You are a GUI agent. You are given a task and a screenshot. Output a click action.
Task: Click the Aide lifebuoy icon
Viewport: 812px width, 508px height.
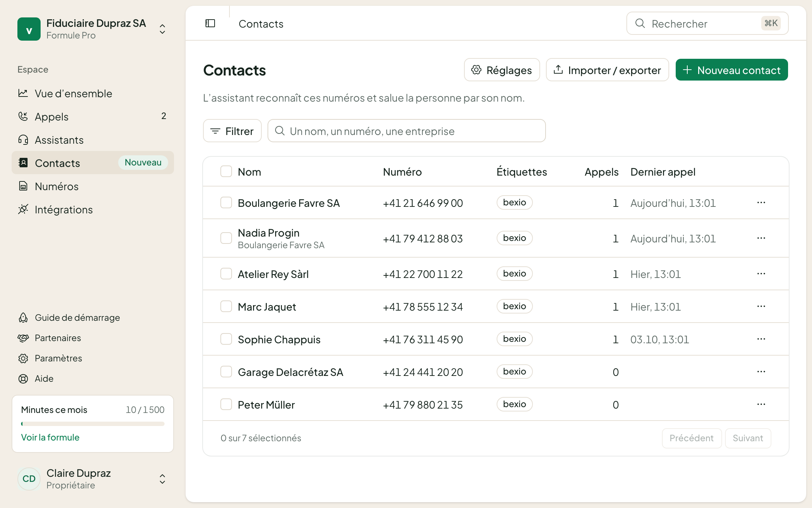23,378
